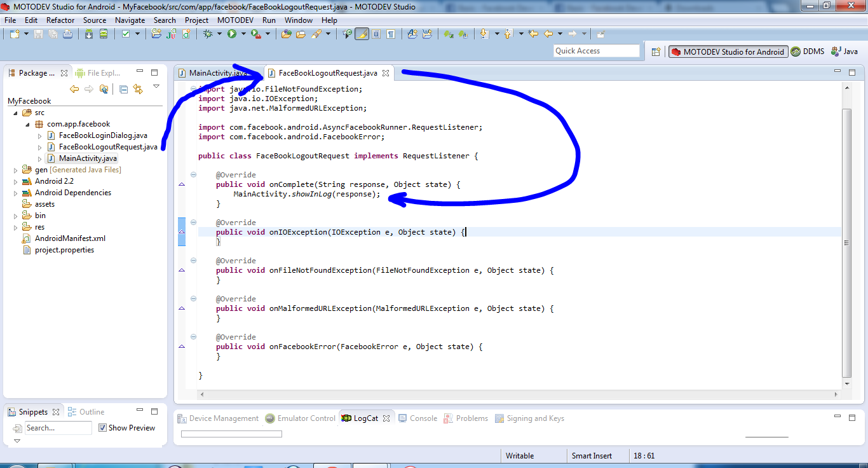868x468 pixels.
Task: Click Collapse All in Package Explorer
Action: tap(123, 89)
